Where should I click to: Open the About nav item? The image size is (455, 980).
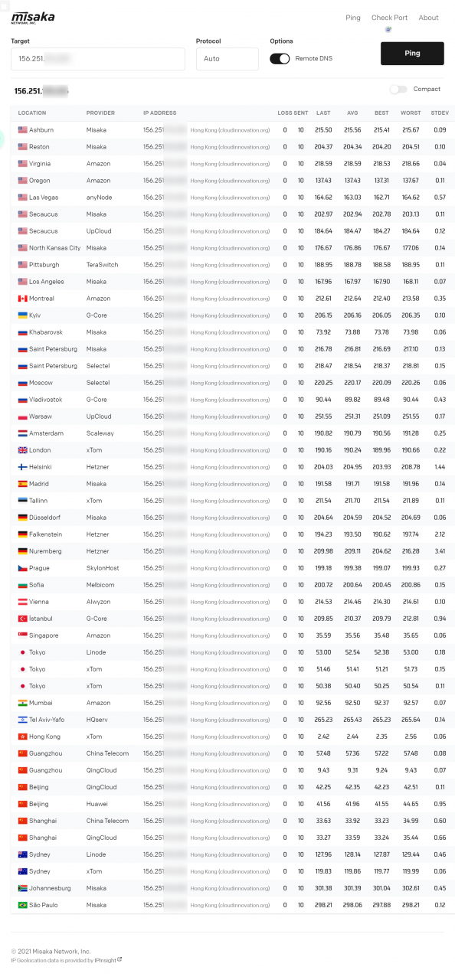tap(429, 18)
